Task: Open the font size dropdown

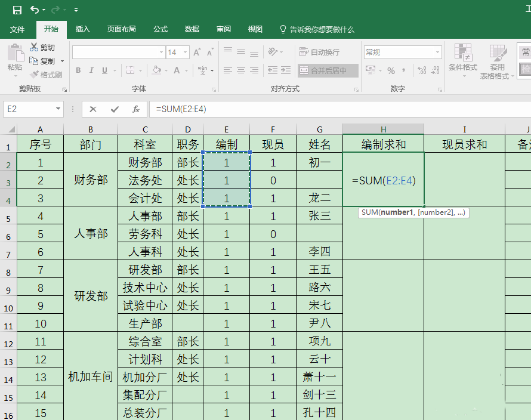Action: [185, 52]
